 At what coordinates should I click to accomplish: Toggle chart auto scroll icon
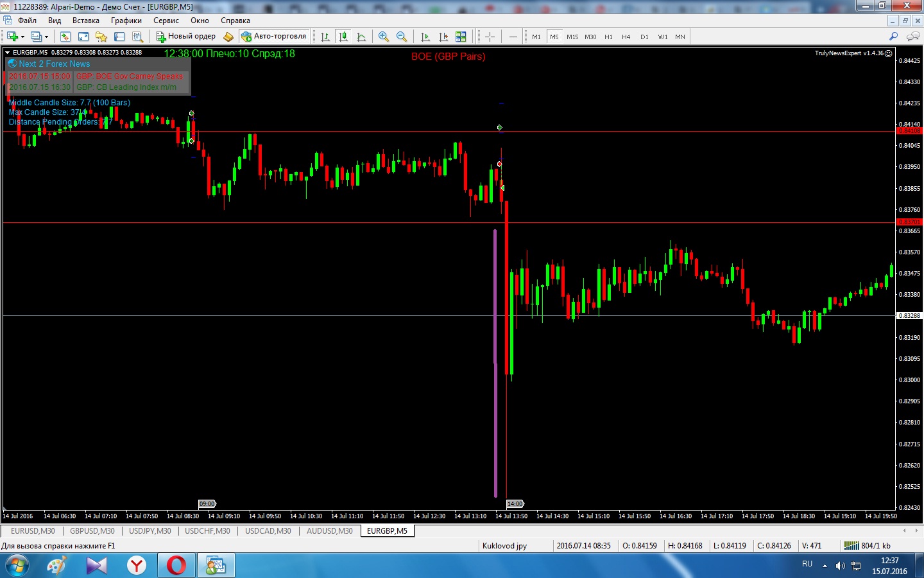(425, 37)
